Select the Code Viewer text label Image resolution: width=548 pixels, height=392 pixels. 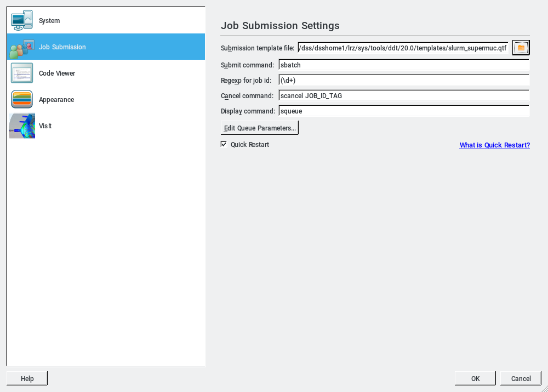tap(57, 73)
